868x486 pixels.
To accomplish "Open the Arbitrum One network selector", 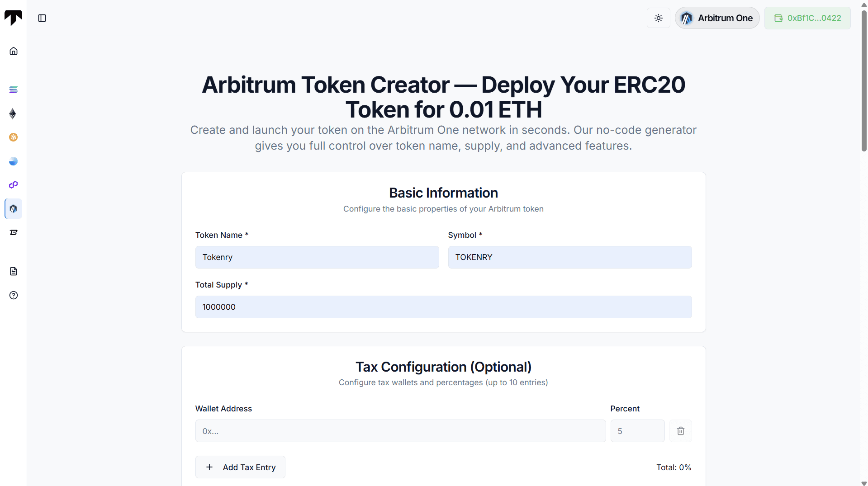I will pyautogui.click(x=717, y=18).
